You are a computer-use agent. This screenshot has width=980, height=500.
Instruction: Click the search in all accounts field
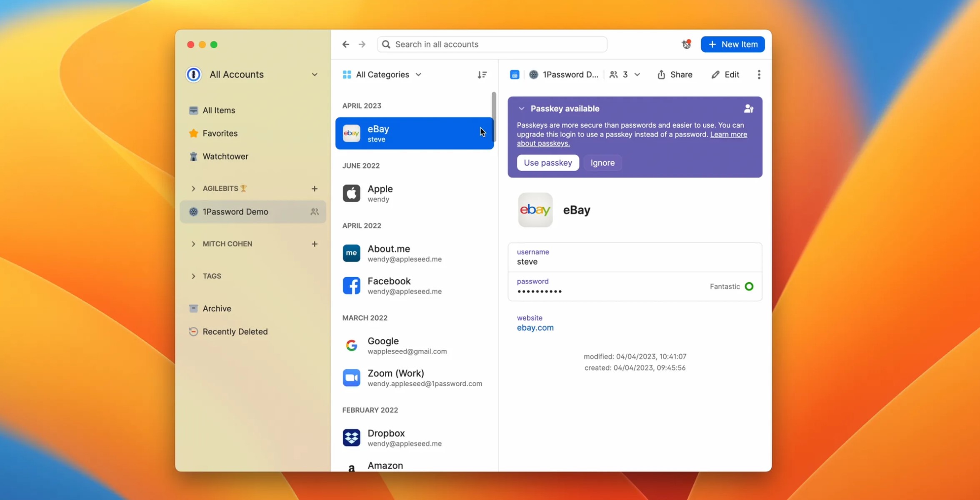pyautogui.click(x=492, y=44)
